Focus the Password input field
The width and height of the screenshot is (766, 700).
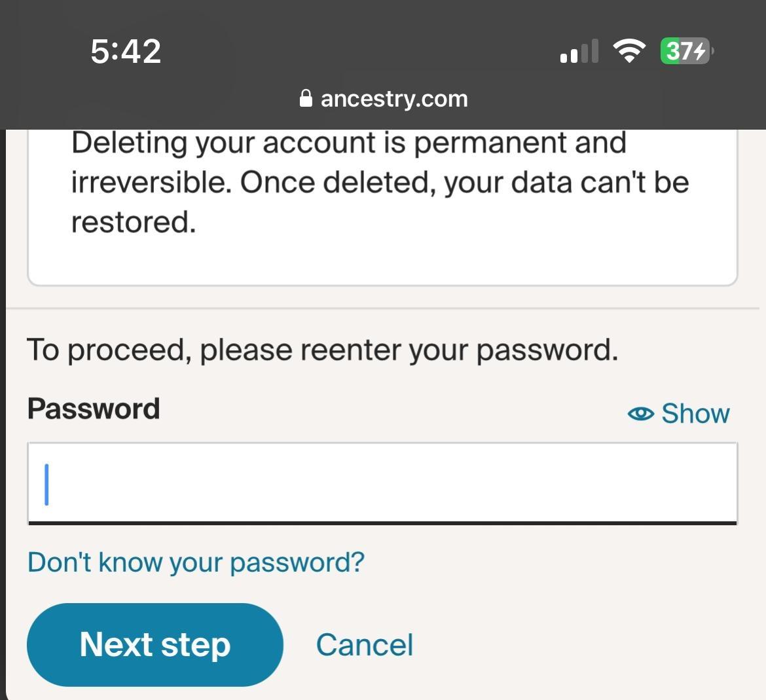(x=382, y=483)
